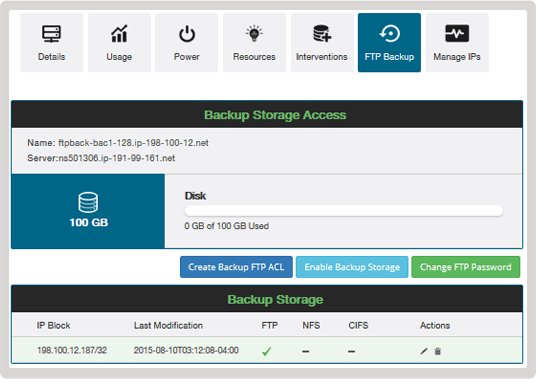Click the Enable Backup Storage button

pos(352,267)
